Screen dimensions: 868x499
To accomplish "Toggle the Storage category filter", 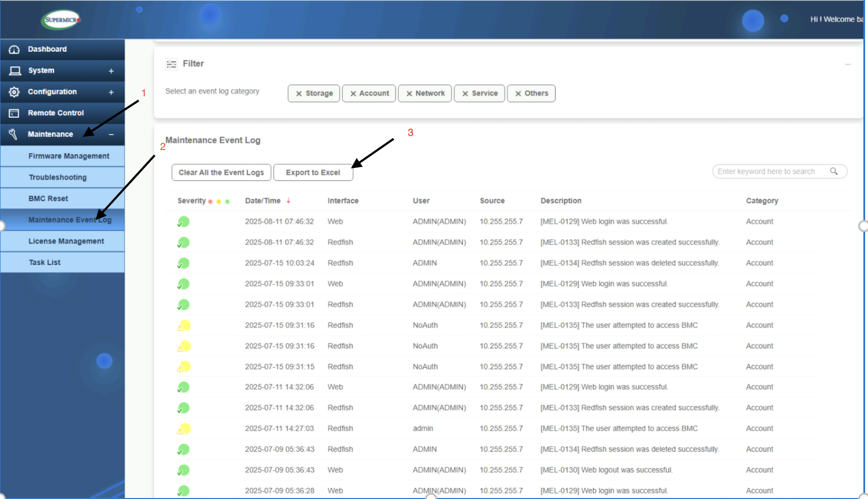I will click(x=314, y=93).
